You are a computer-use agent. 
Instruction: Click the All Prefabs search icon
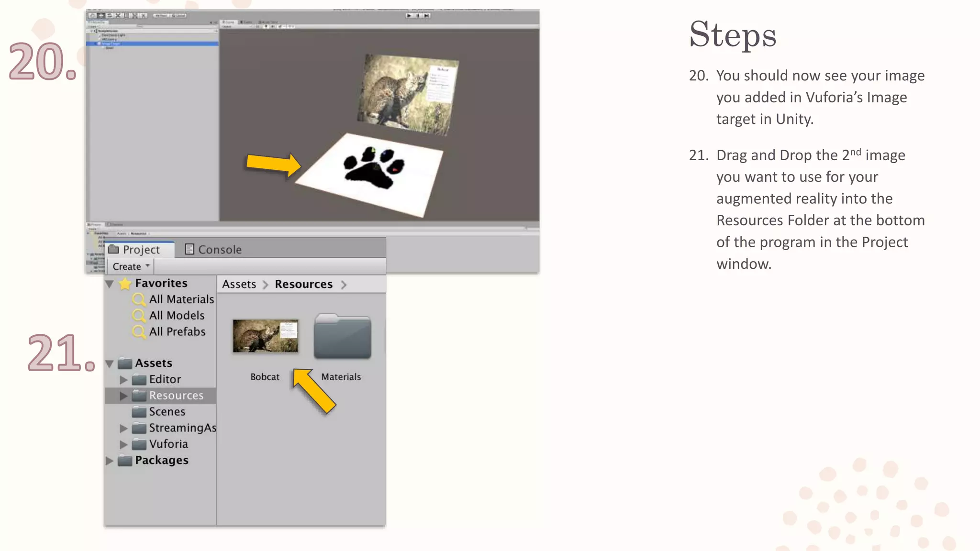tap(139, 332)
